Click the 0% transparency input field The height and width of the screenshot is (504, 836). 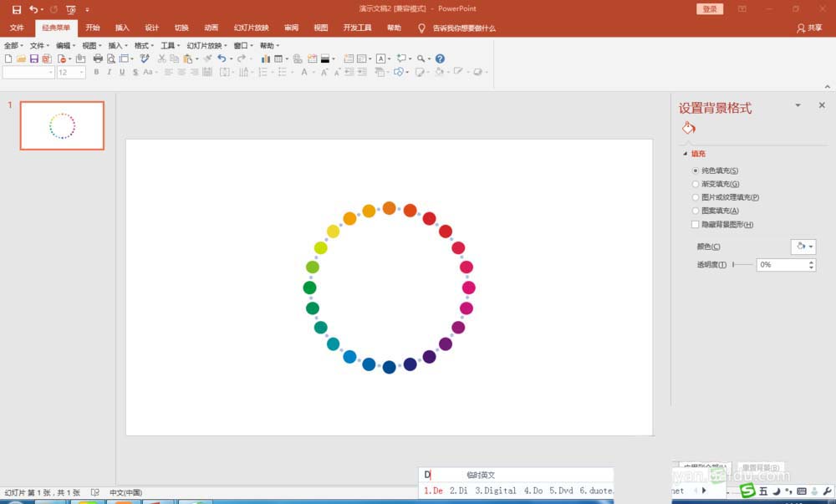pyautogui.click(x=782, y=265)
